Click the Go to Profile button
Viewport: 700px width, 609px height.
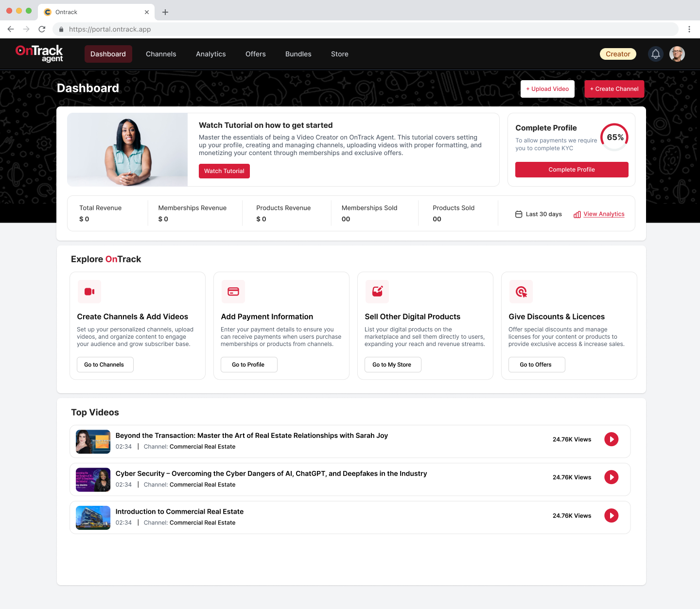[x=249, y=365]
